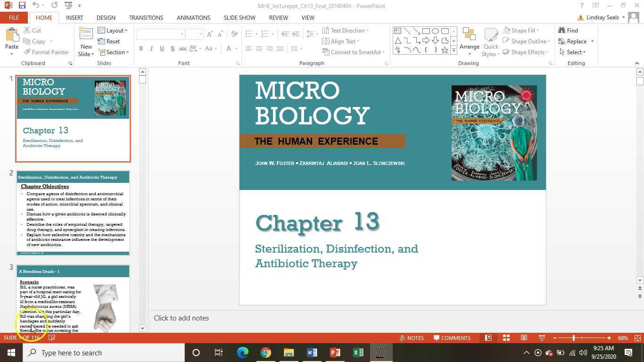Viewport: 644px width, 362px height.
Task: Switch to Slide Sorter view
Action: pyautogui.click(x=506, y=337)
